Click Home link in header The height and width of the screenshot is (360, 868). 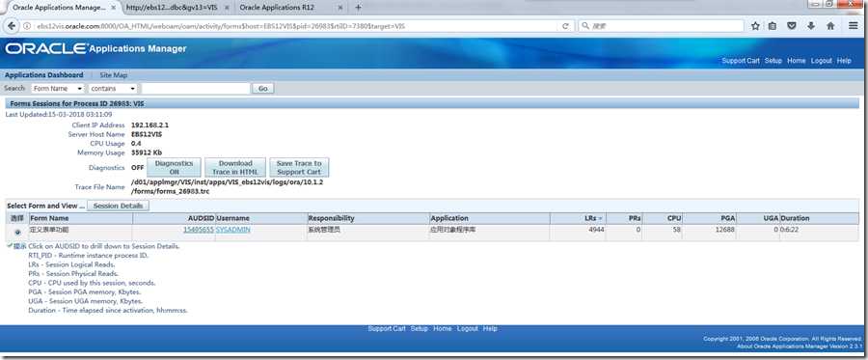point(796,61)
